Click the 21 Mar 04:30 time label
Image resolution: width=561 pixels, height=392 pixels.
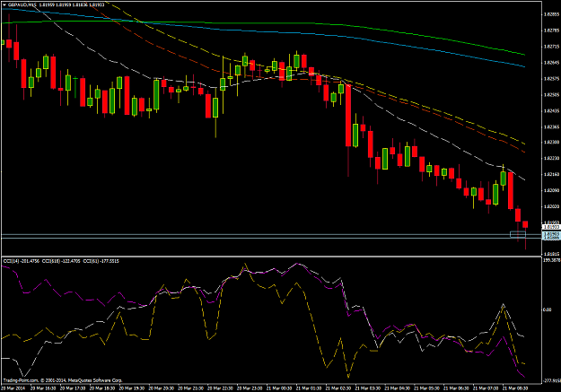tap(398, 388)
